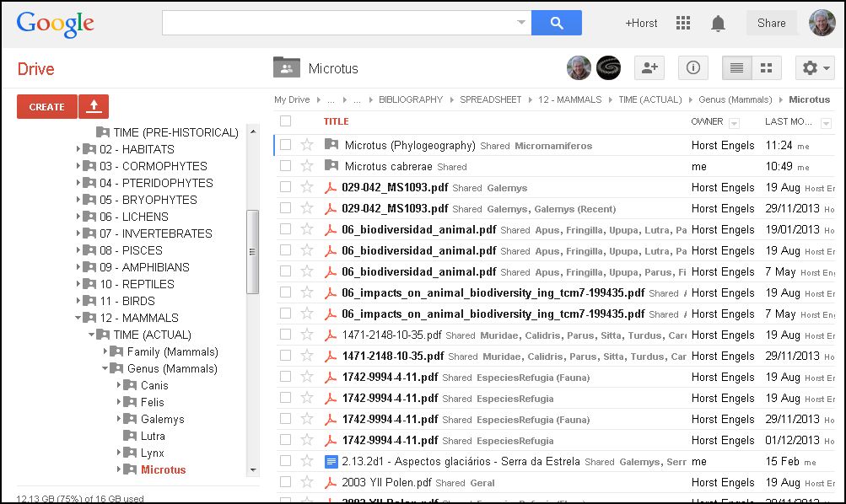Open the Microtus (Phylogeography) folder name
Viewport: 846px width, 504px height.
pos(410,145)
